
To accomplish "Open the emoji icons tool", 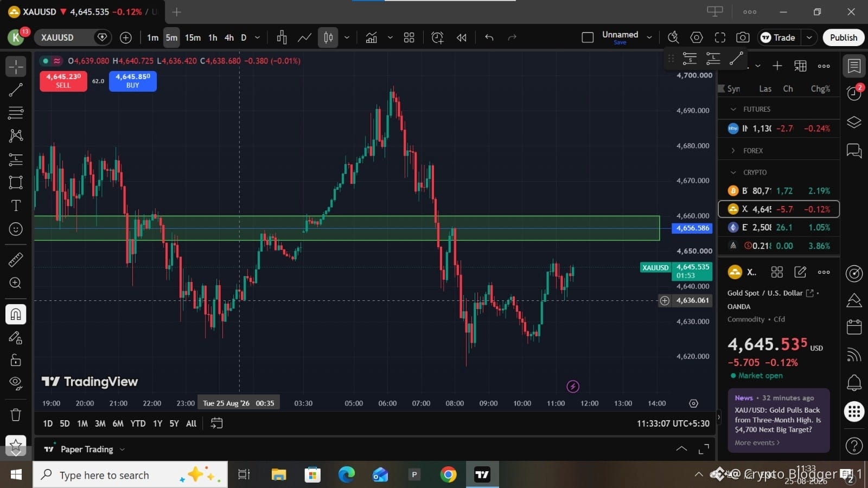I will coord(16,229).
